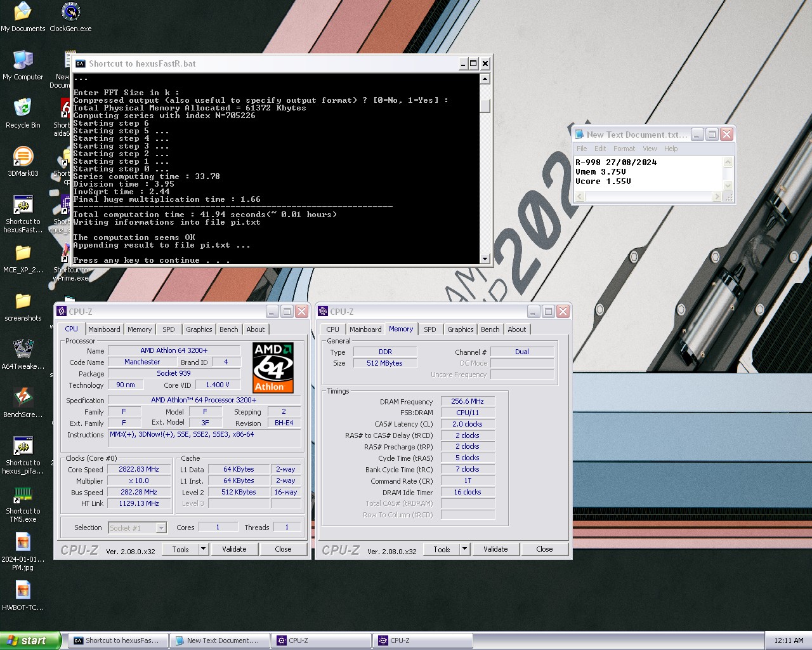The image size is (812, 650).
Task: Open the Graphics tab in right CPU-Z
Action: 461,329
